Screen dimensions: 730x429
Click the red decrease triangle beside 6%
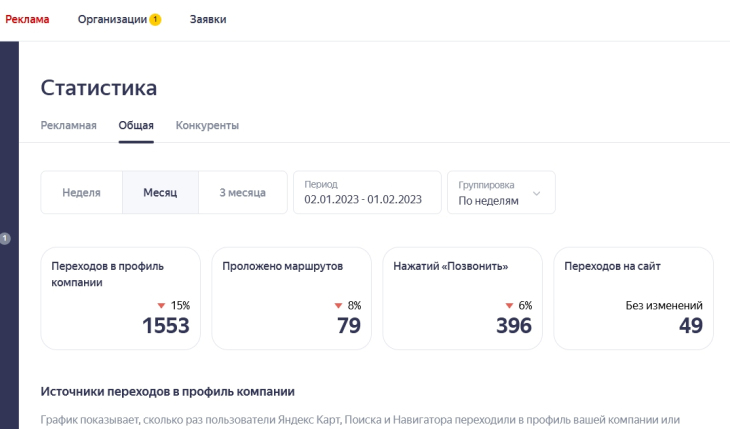[x=509, y=306]
